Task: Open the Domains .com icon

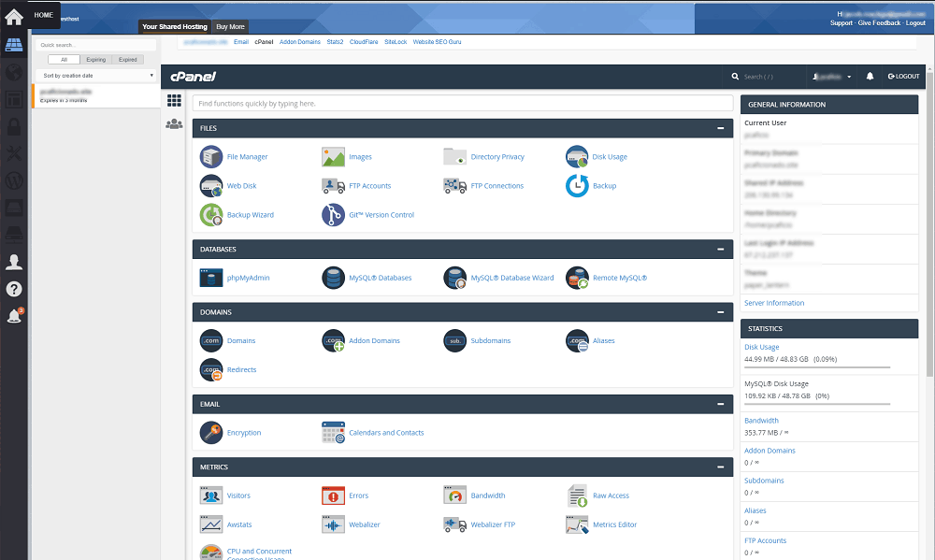Action: (x=211, y=340)
